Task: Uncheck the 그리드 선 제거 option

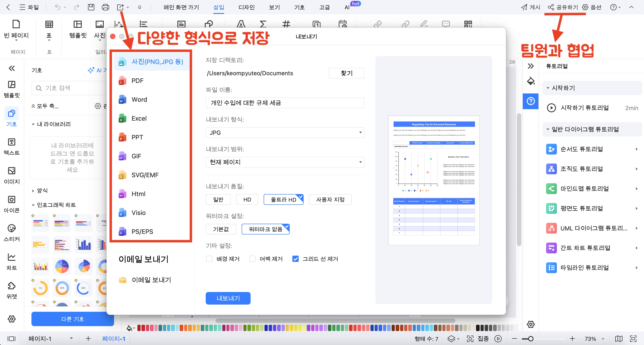Action: point(295,259)
